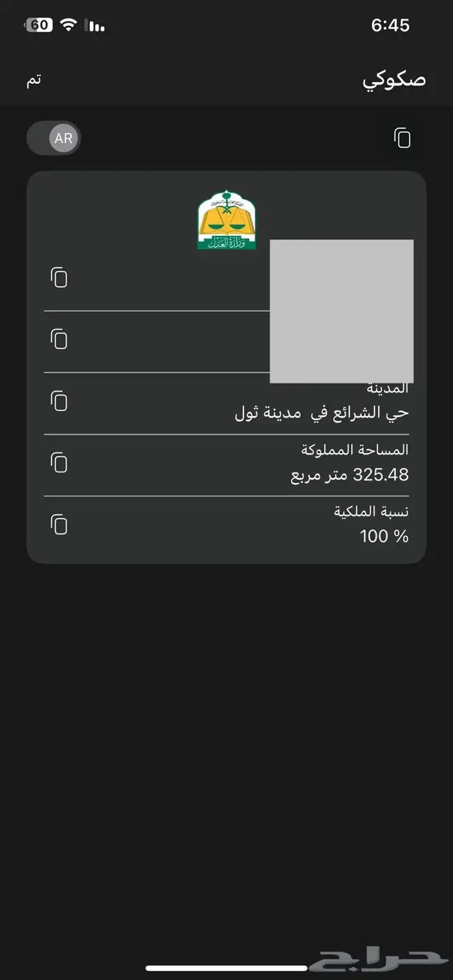This screenshot has width=453, height=980.
Task: Tap the صكوكي page title
Action: [x=393, y=80]
